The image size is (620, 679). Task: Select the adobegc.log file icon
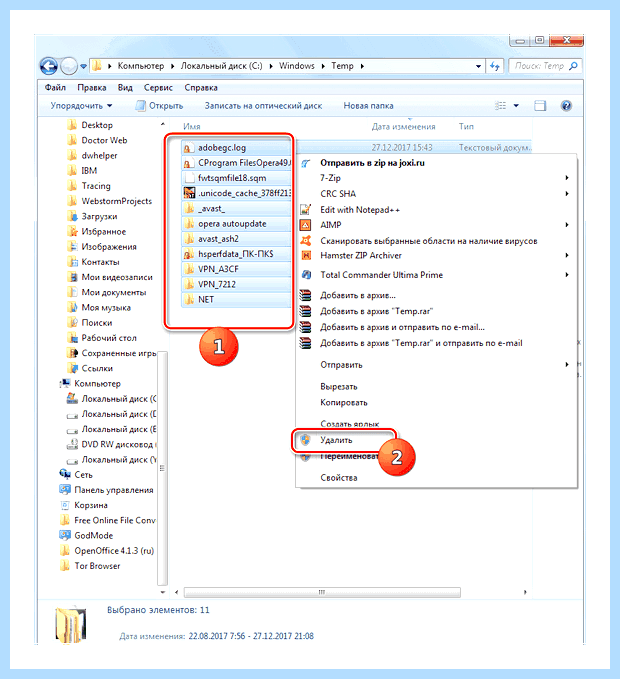pyautogui.click(x=188, y=148)
